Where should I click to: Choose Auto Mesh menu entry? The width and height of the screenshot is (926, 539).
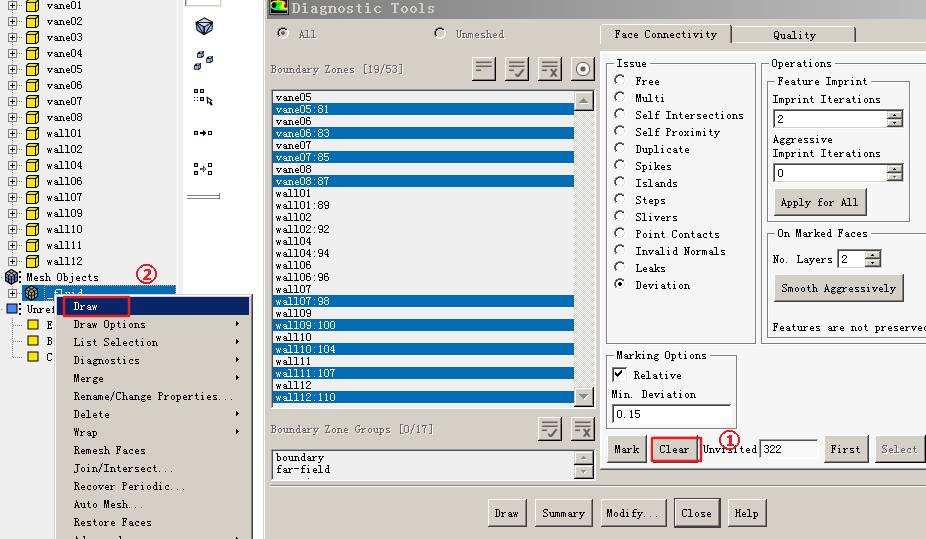[155, 504]
